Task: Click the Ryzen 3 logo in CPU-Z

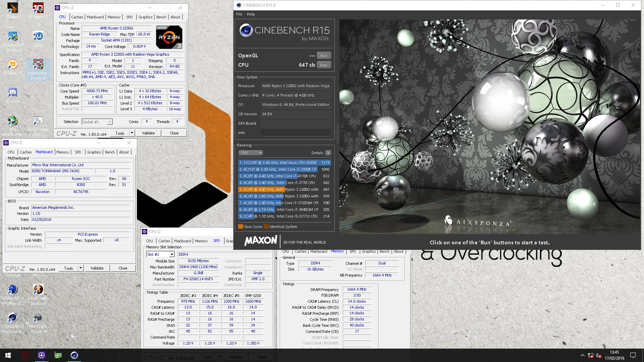Action: pyautogui.click(x=169, y=37)
